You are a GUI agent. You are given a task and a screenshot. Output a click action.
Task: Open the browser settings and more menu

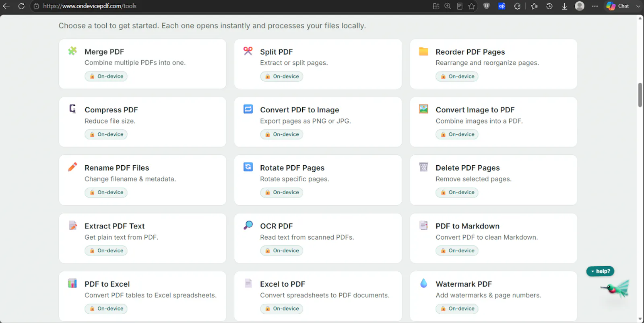(595, 6)
